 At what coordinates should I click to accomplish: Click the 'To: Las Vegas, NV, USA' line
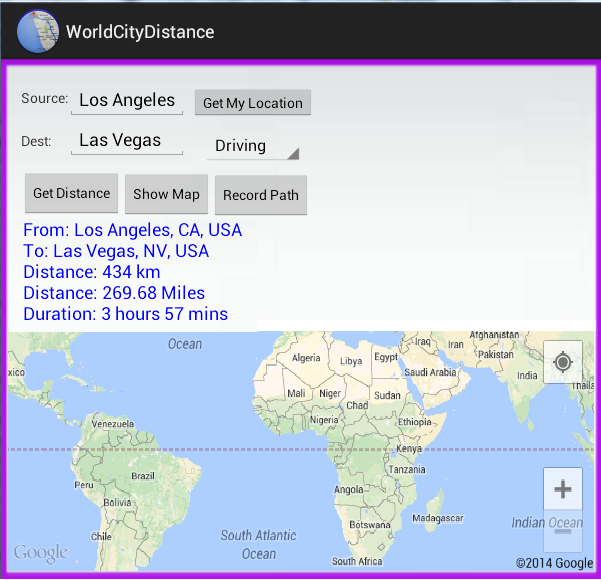click(x=116, y=251)
